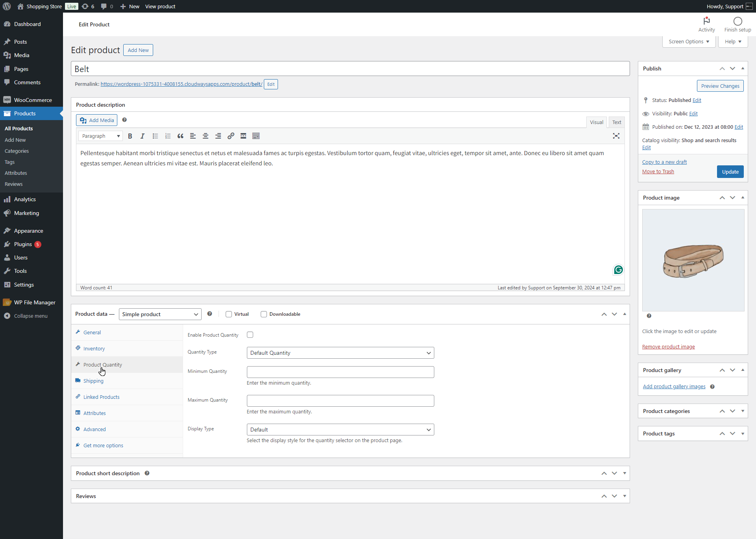The width and height of the screenshot is (756, 539).
Task: Click the belt product image thumbnail
Action: pos(693,260)
